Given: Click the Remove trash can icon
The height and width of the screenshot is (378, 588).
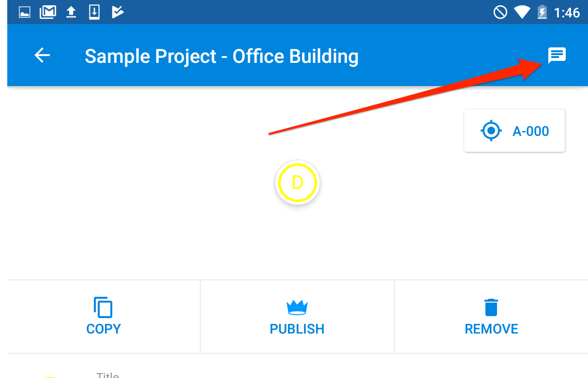Looking at the screenshot, I should pyautogui.click(x=491, y=307).
